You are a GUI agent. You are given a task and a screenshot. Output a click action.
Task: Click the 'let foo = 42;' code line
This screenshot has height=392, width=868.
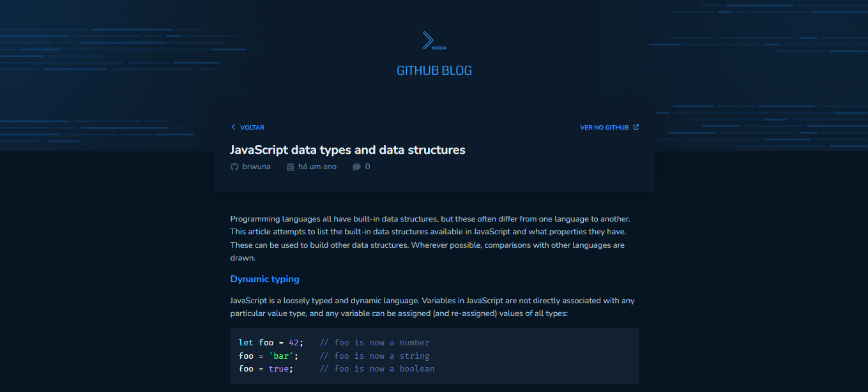pyautogui.click(x=271, y=343)
